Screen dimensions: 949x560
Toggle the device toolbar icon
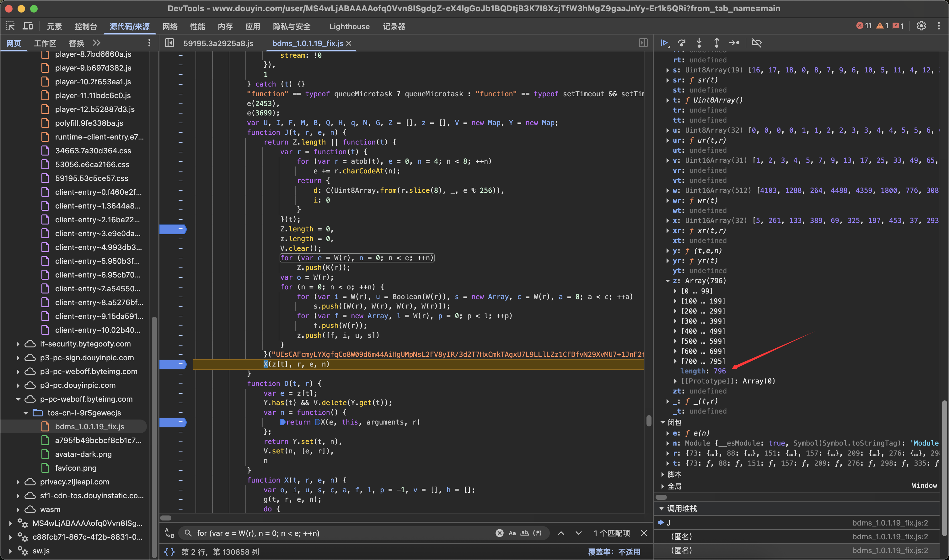[x=28, y=26]
